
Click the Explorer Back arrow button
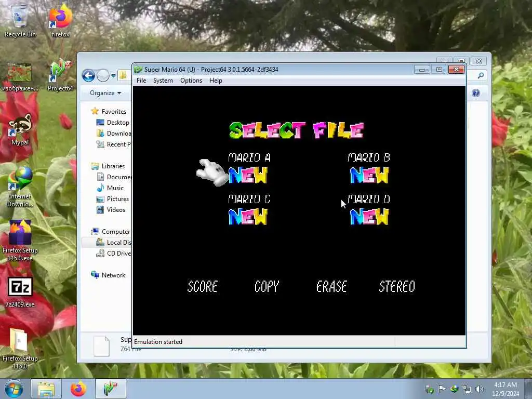coord(88,75)
